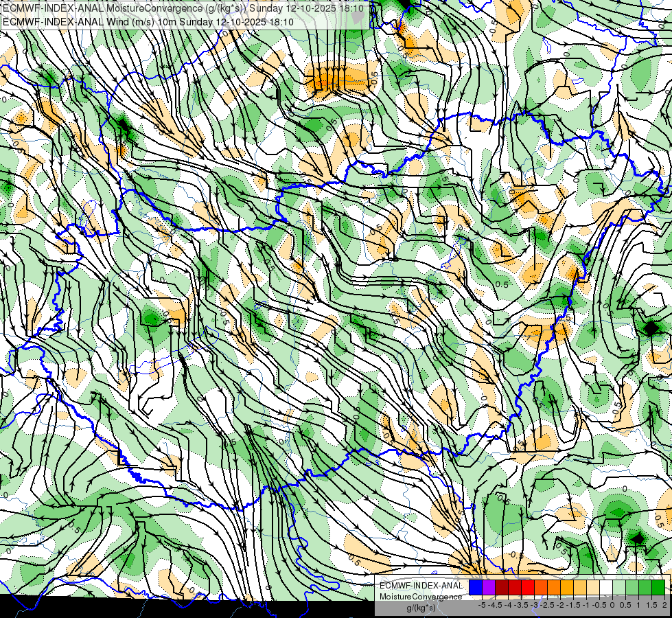This screenshot has width=672, height=618.
Task: Pick the darkest green swatch between 1.5 and 2
Action: [x=658, y=587]
